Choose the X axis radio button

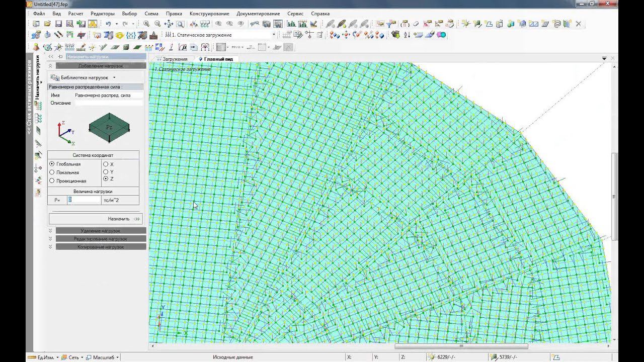tap(106, 164)
